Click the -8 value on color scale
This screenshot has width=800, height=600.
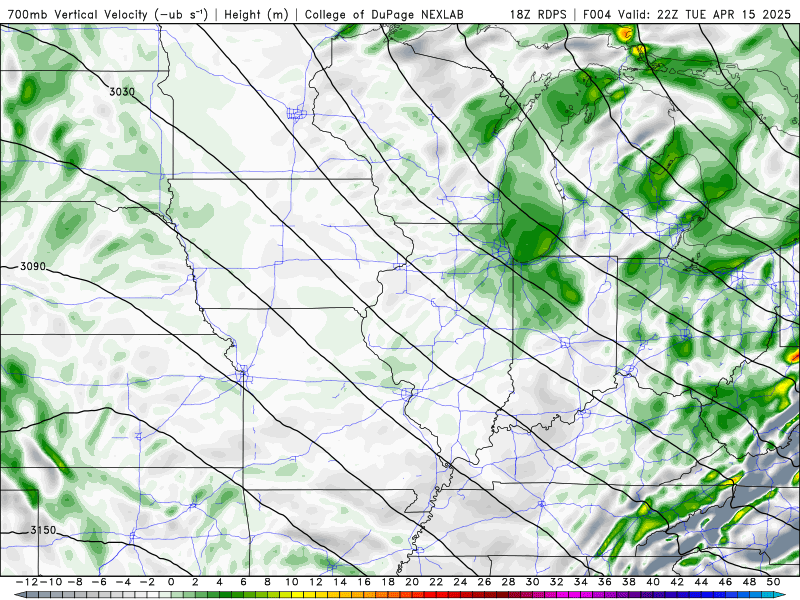pyautogui.click(x=74, y=582)
